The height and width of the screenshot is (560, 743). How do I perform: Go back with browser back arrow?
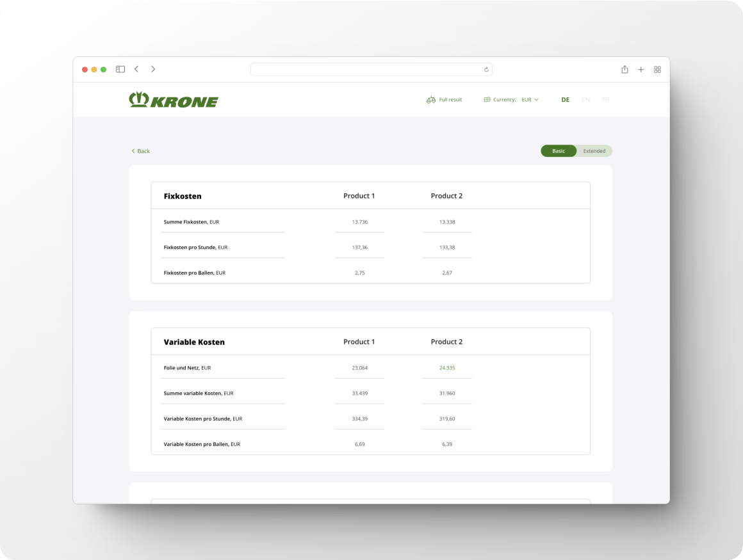point(136,69)
